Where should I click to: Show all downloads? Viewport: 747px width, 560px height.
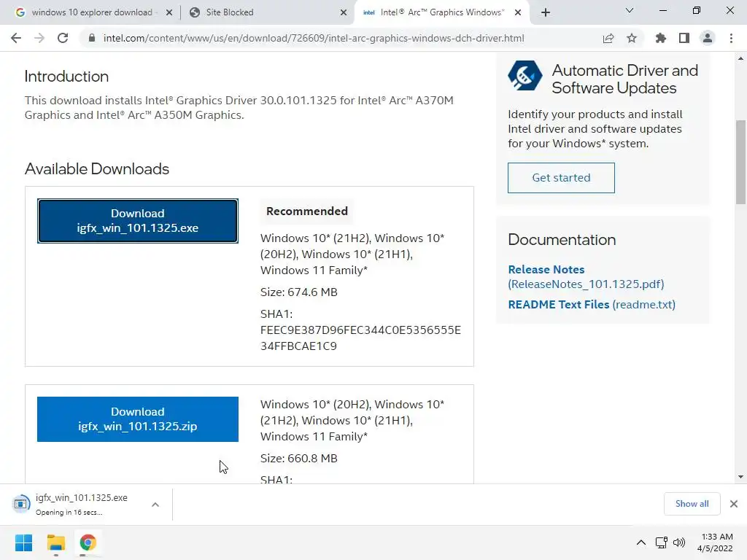click(692, 504)
